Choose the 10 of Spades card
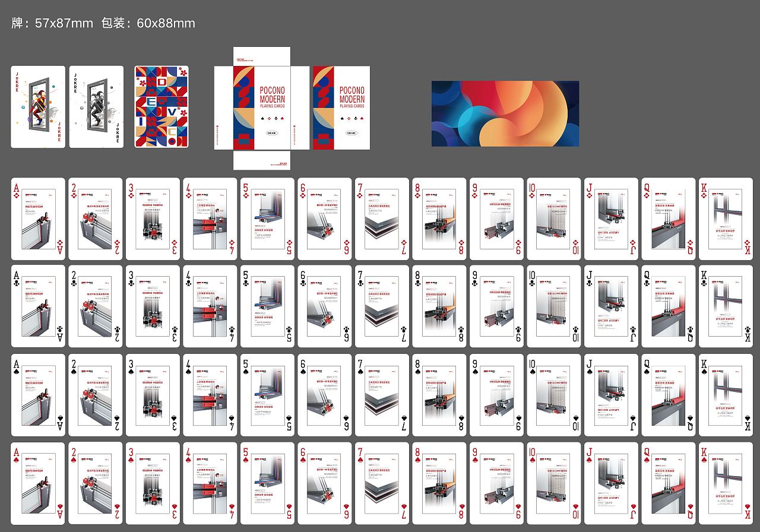 [554, 395]
